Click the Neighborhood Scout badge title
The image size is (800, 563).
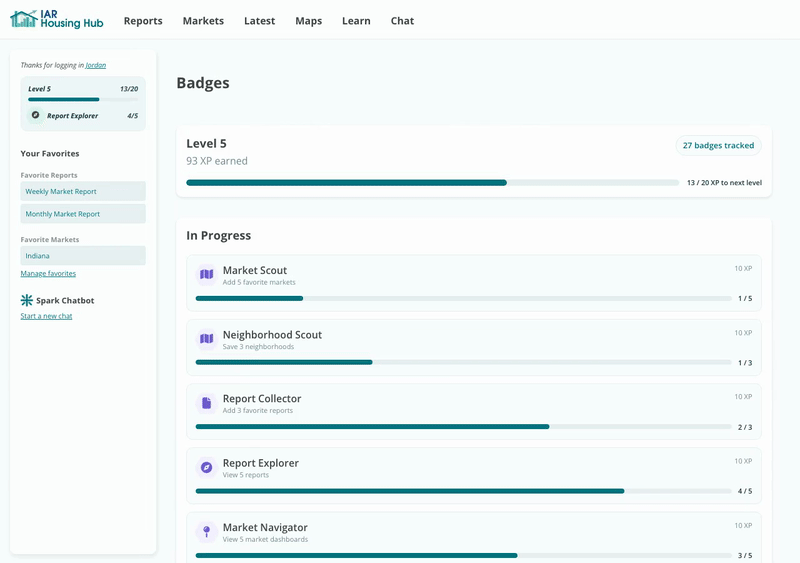272,335
